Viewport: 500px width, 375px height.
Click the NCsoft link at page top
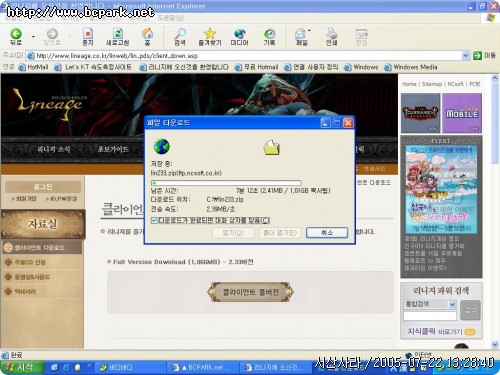coord(455,84)
